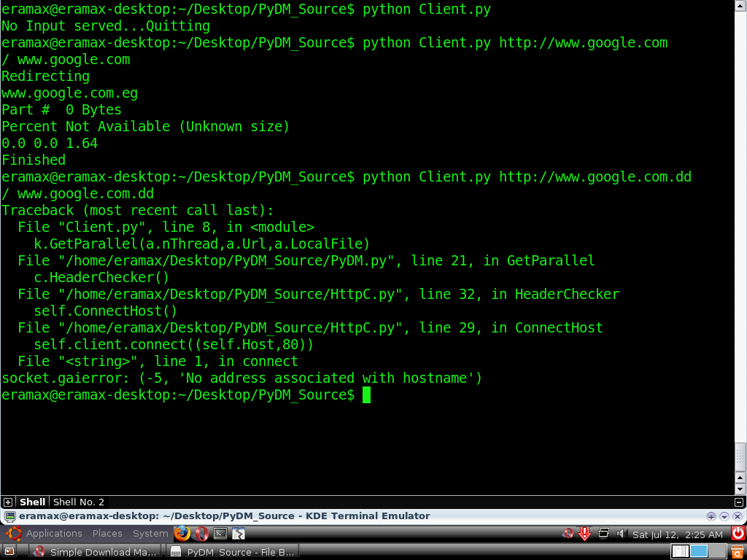747x560 pixels.
Task: Click the terminal scrollbar down arrow
Action: (x=740, y=489)
